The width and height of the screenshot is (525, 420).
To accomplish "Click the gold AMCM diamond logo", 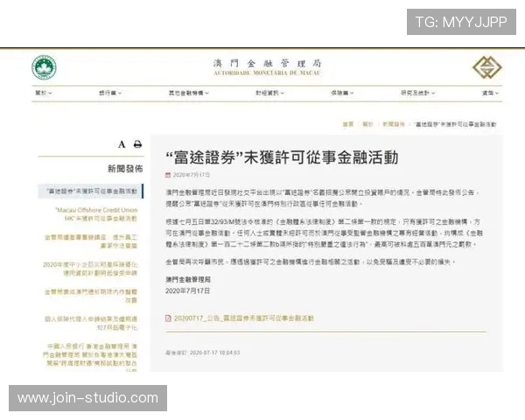I will click(x=487, y=67).
